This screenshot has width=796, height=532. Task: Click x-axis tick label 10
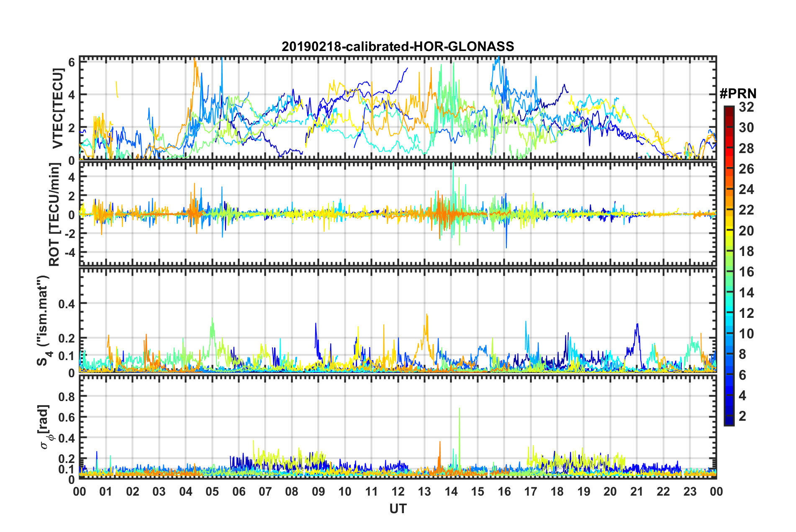[x=345, y=491]
